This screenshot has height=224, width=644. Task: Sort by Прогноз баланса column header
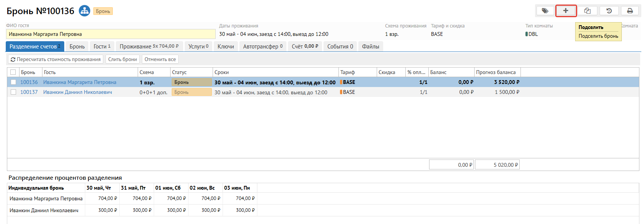498,72
